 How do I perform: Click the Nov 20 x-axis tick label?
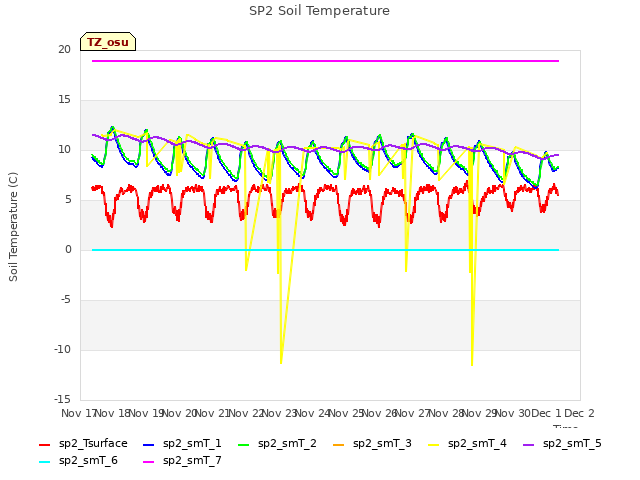pos(180,413)
